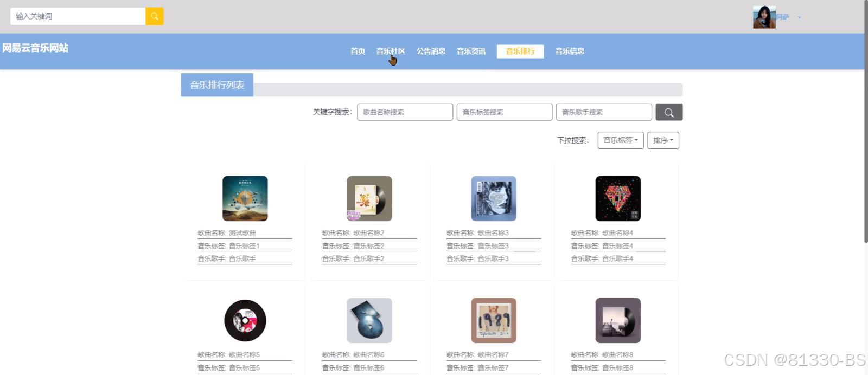Click text 歌曲名称: 歌曲名称7
Image resolution: width=868 pixels, height=375 pixels.
(x=477, y=355)
